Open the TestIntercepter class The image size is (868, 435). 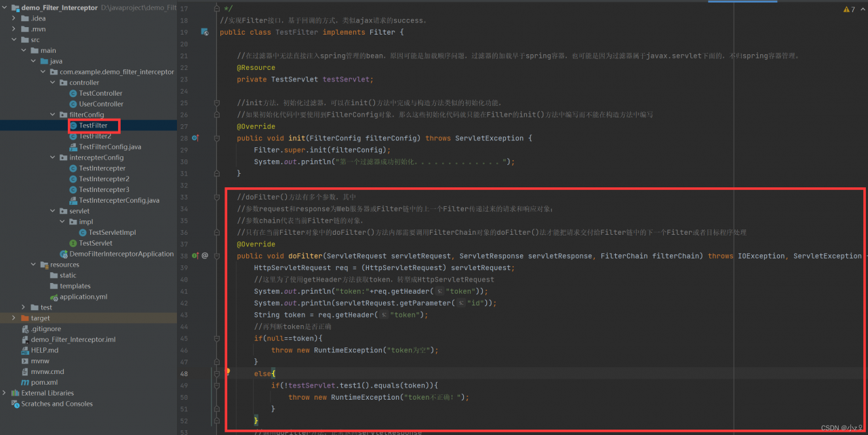(x=102, y=168)
